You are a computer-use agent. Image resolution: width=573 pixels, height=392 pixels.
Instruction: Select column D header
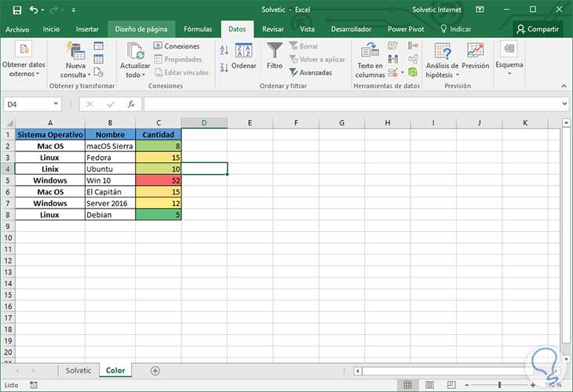click(x=204, y=123)
